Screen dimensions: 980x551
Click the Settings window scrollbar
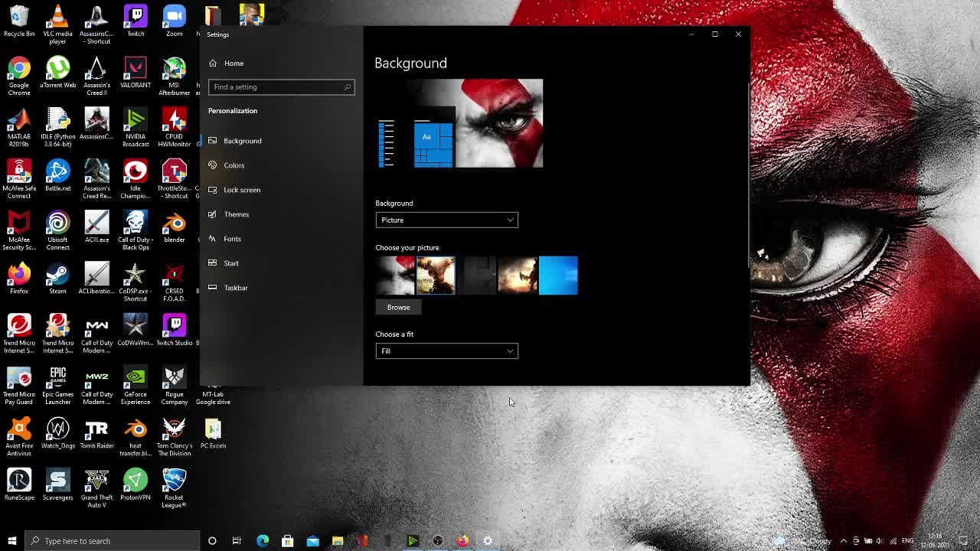(748, 176)
